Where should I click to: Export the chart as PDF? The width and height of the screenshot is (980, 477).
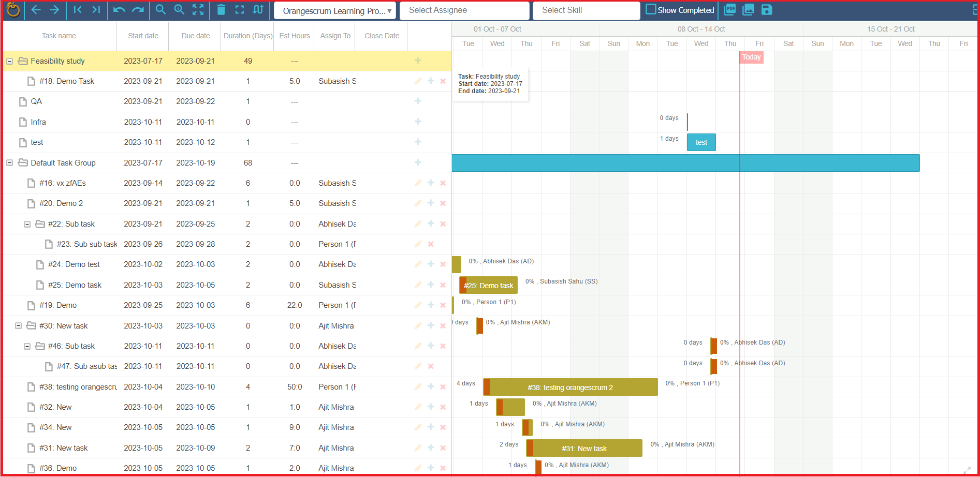click(x=730, y=9)
